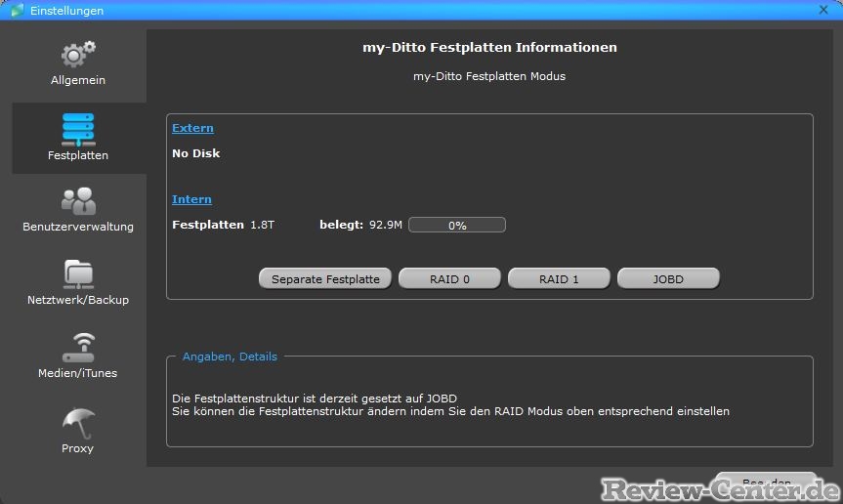Close the Einstellungen window
Image resolution: width=843 pixels, height=504 pixels.
[x=823, y=10]
